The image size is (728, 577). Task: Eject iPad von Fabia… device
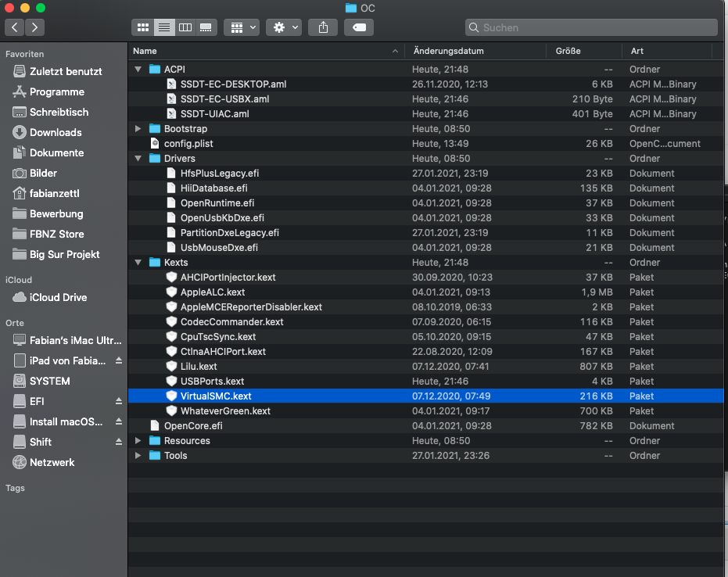(119, 360)
